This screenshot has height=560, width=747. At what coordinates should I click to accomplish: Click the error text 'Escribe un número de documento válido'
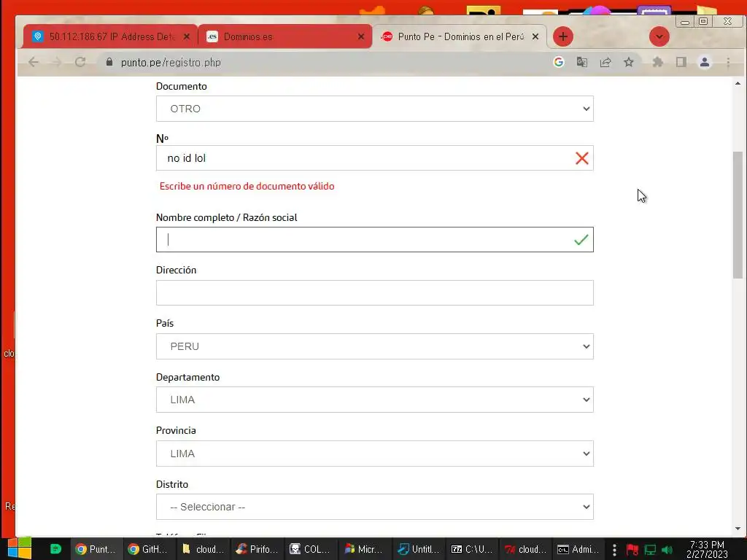point(247,186)
